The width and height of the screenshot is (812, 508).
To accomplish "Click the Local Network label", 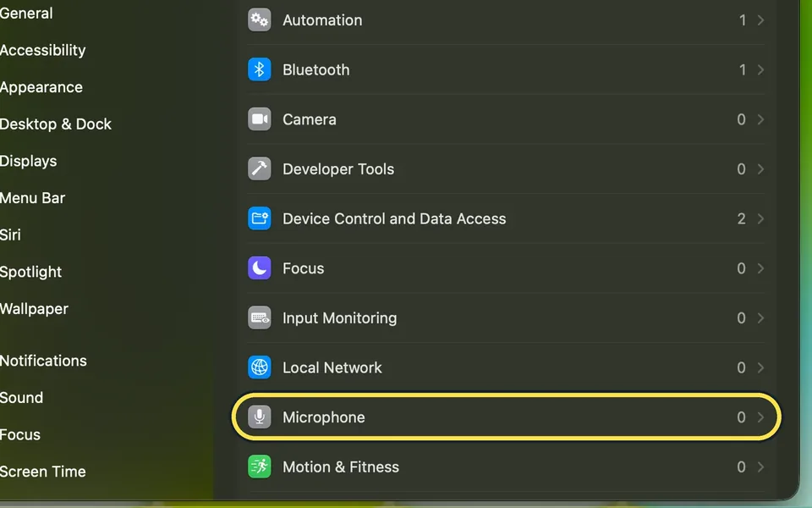I will pos(332,367).
